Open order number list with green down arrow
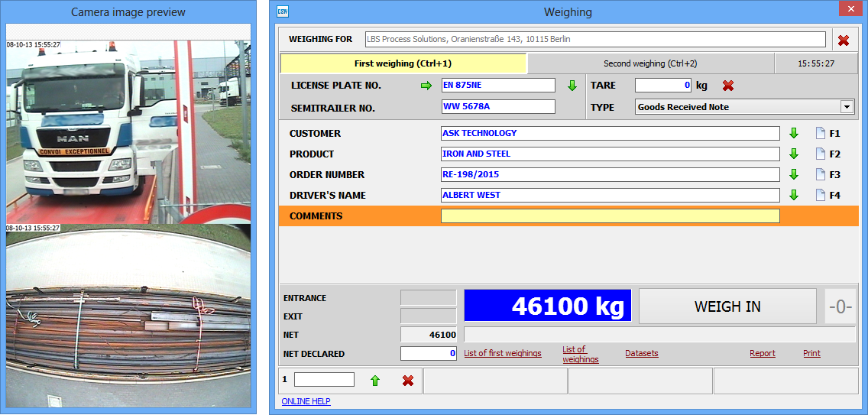 point(794,174)
